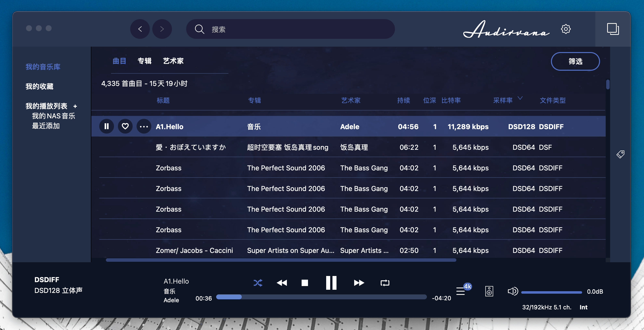The width and height of the screenshot is (644, 330).
Task: Open the tag editor panel icon
Action: point(620,154)
